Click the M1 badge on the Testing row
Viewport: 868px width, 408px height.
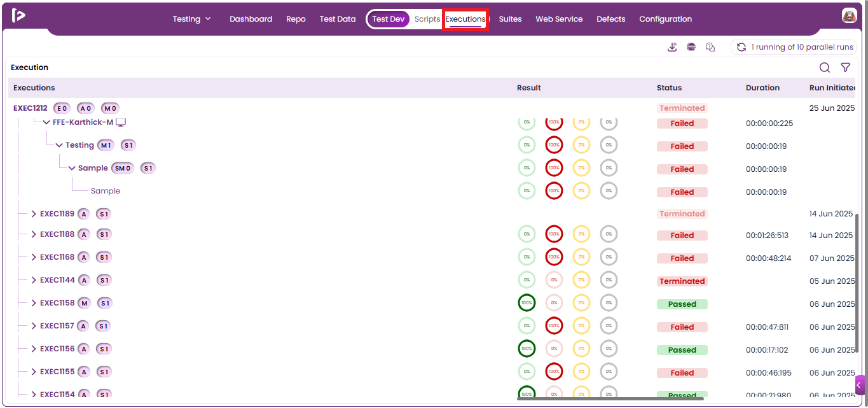pyautogui.click(x=105, y=145)
